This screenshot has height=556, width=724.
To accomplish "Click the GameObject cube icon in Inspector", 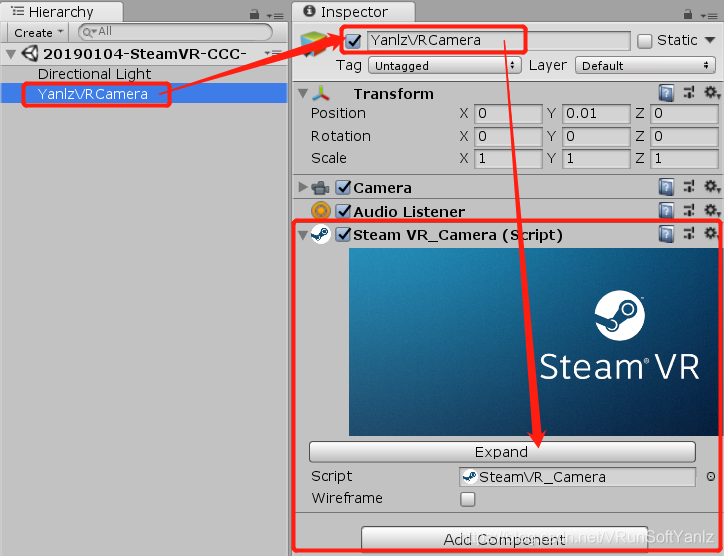I will point(314,43).
